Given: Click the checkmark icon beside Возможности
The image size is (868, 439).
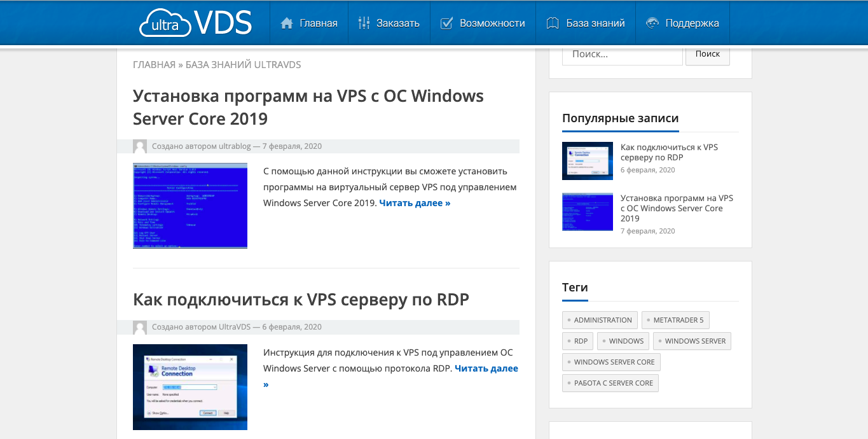Looking at the screenshot, I should pos(447,23).
